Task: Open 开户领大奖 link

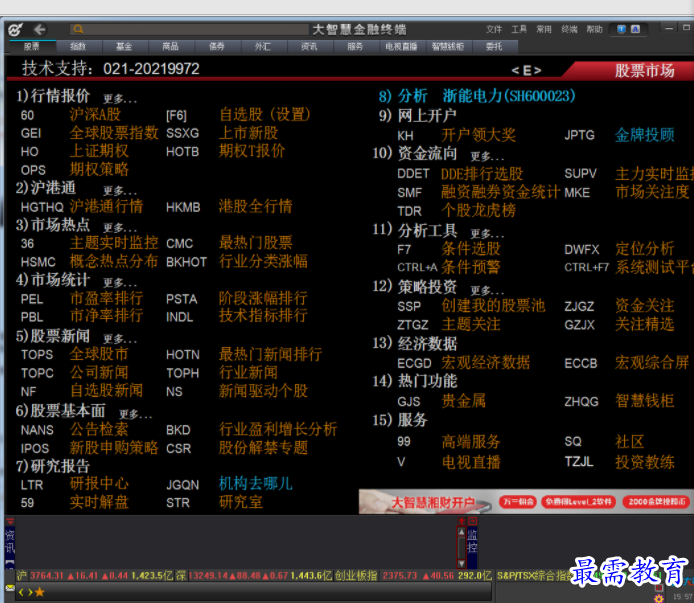Action: (478, 135)
